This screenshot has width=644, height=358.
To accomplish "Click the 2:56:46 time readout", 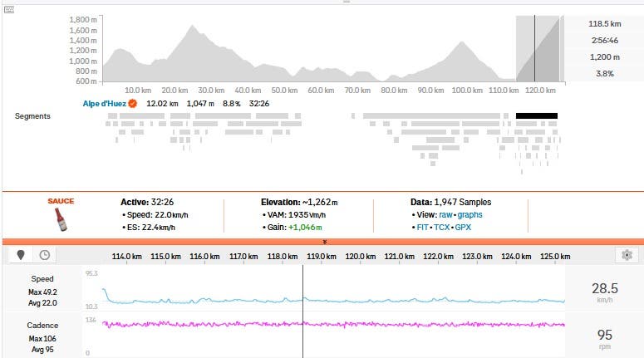I will click(605, 40).
